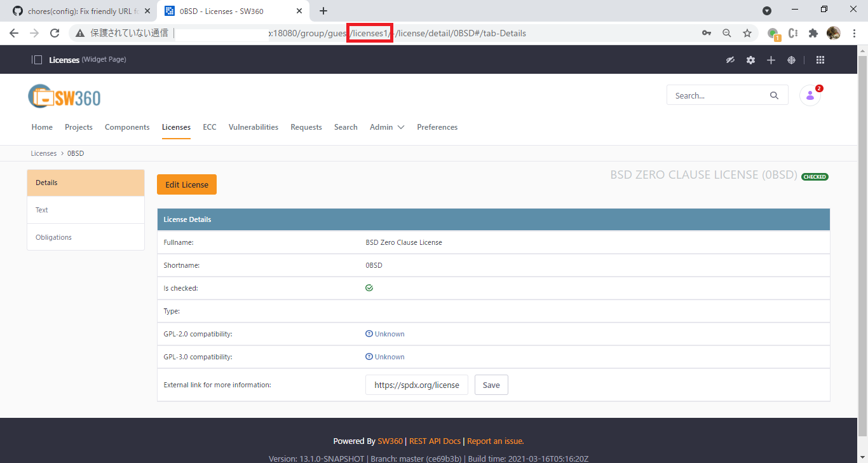Open the Vulnerabilities menu item
Viewport: 868px width, 463px height.
point(254,127)
